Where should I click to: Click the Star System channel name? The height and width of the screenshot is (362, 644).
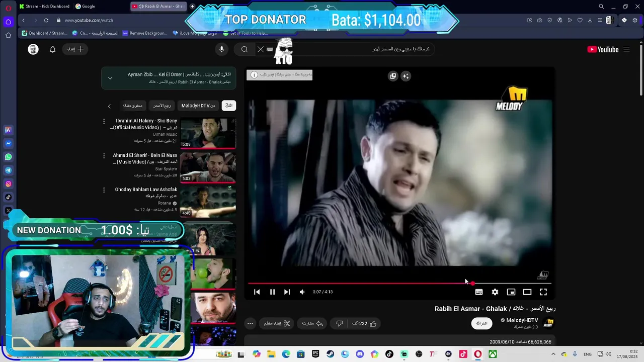coord(166,169)
